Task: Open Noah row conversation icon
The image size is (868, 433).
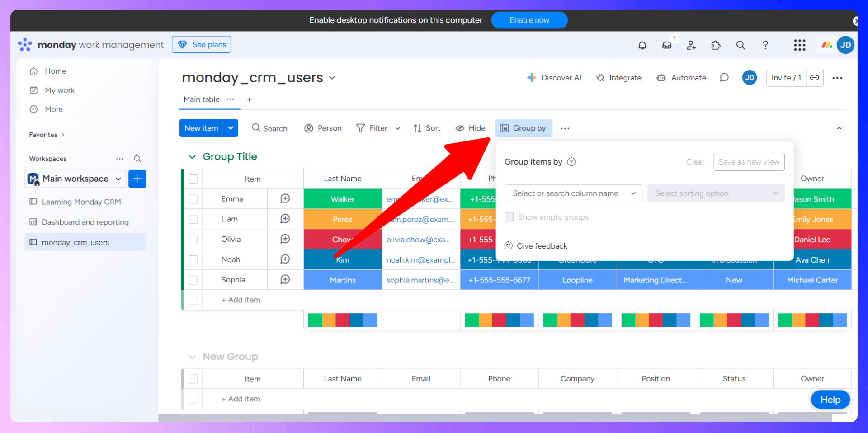Action: (285, 259)
